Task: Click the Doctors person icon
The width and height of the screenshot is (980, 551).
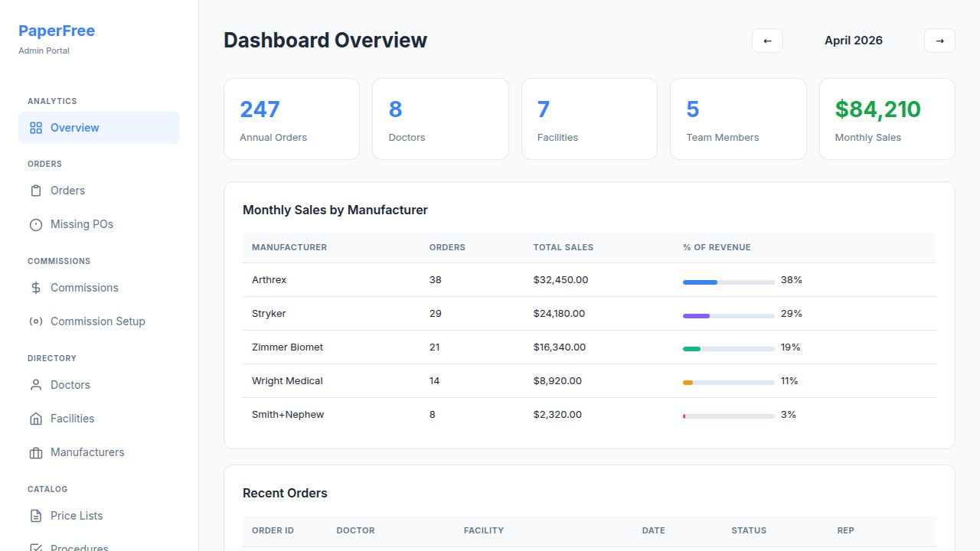Action: click(36, 385)
